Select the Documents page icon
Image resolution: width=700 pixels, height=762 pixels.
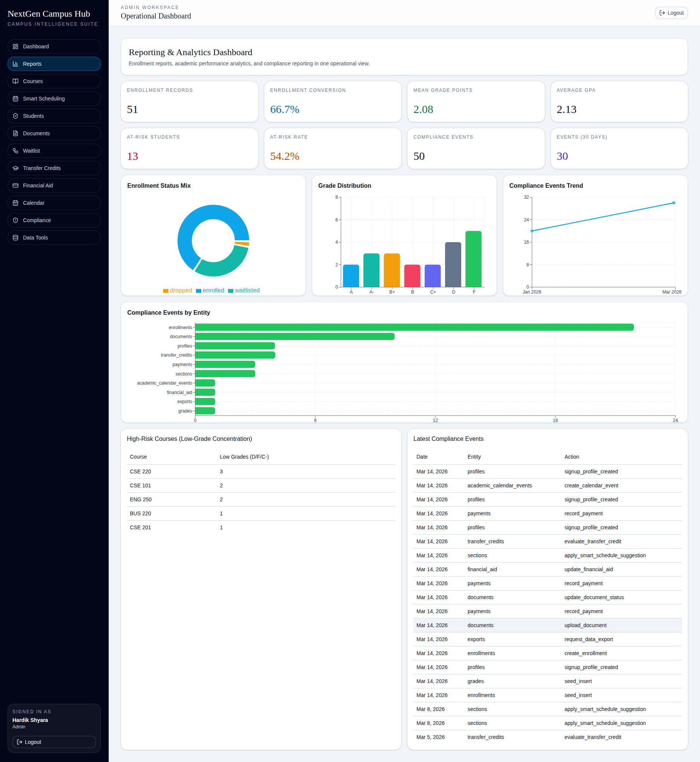pyautogui.click(x=15, y=133)
